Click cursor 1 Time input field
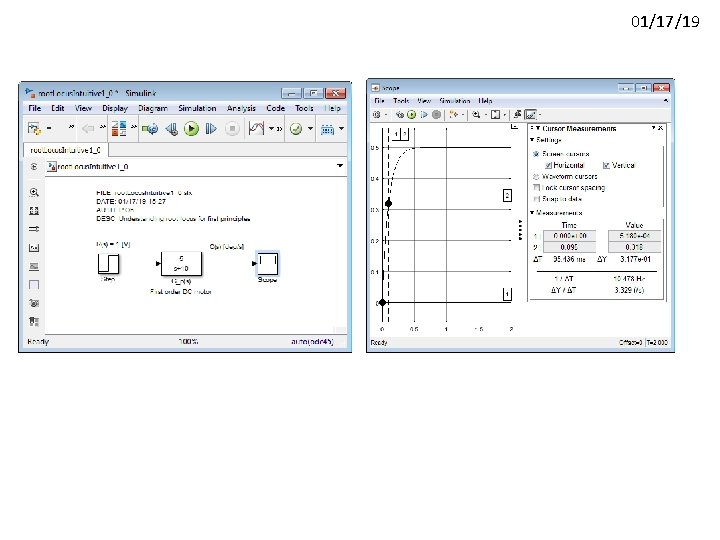The width and height of the screenshot is (720, 540). click(x=569, y=236)
